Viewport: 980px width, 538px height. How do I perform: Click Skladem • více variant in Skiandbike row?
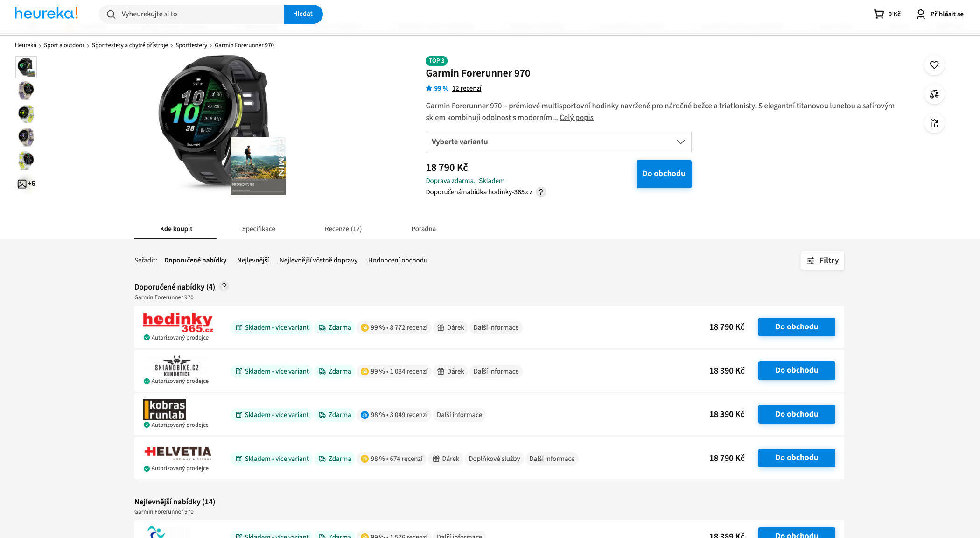[x=272, y=371]
